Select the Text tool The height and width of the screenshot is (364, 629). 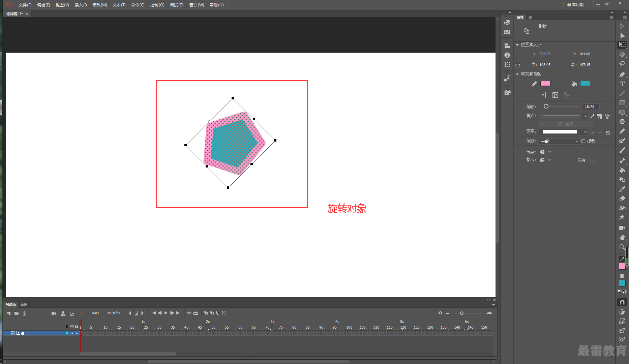point(622,84)
